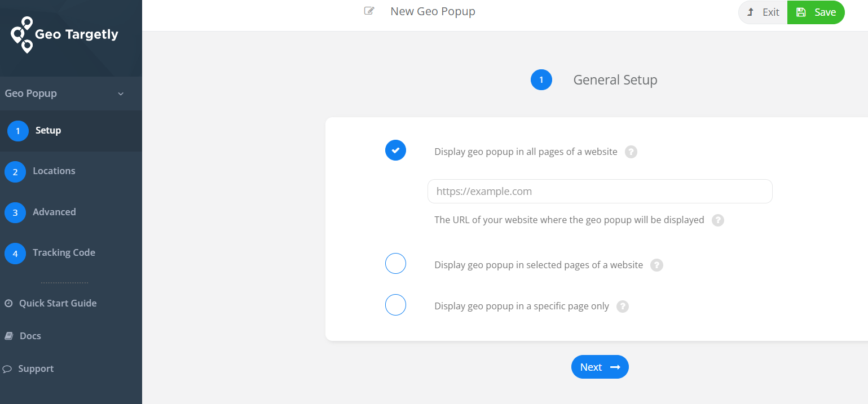Select display in all pages option
Viewport: 868px width, 404px height.
pyautogui.click(x=395, y=150)
